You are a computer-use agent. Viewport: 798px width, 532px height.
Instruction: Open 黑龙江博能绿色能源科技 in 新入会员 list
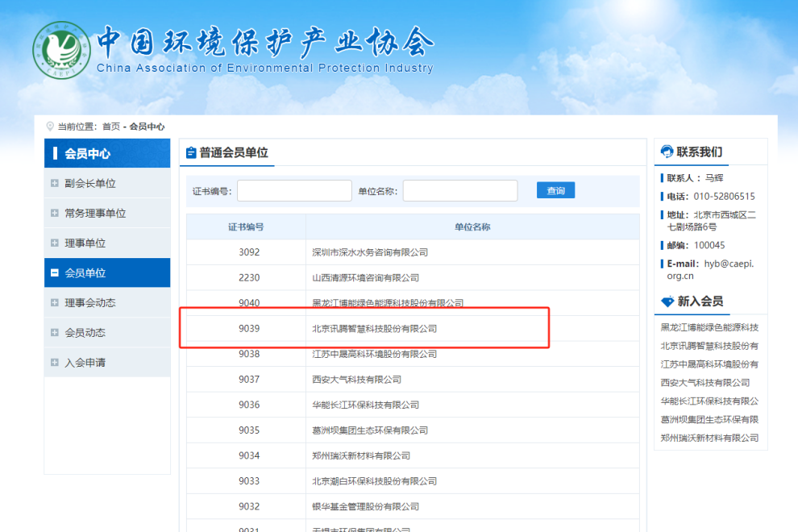click(709, 327)
